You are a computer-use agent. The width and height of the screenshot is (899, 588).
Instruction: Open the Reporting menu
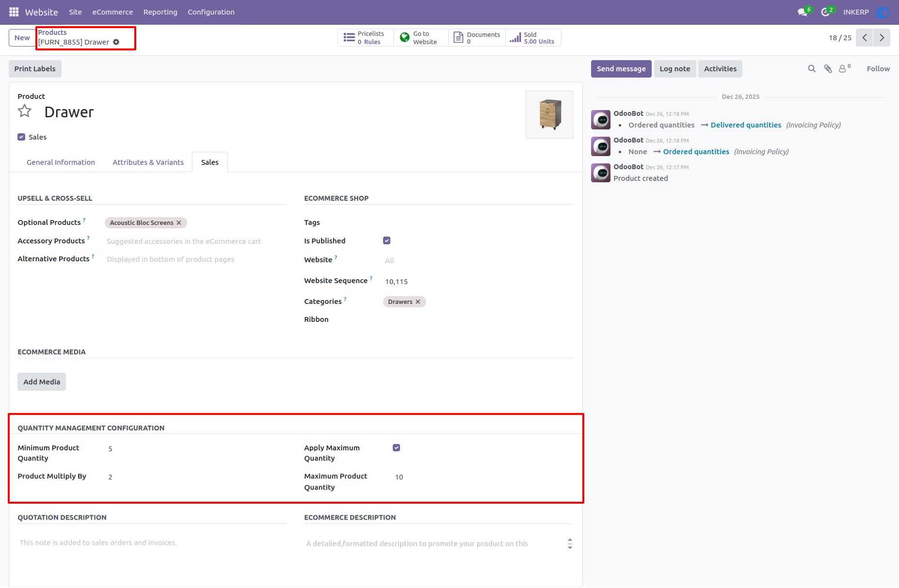(x=161, y=12)
